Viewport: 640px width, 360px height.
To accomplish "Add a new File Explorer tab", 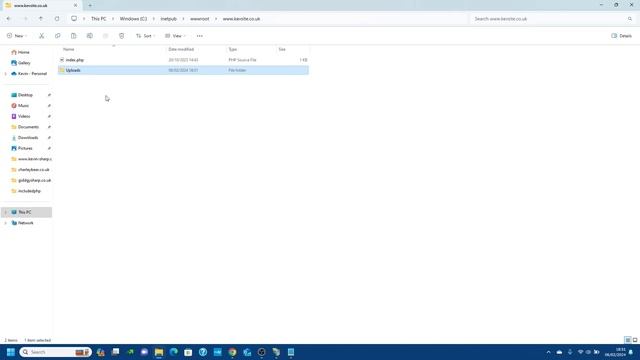I will click(x=90, y=6).
